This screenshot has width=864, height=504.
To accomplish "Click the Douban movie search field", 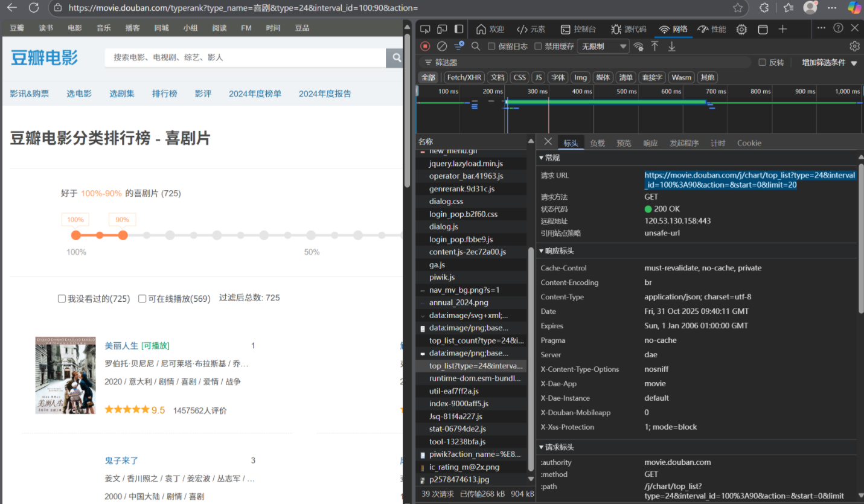I will [245, 57].
